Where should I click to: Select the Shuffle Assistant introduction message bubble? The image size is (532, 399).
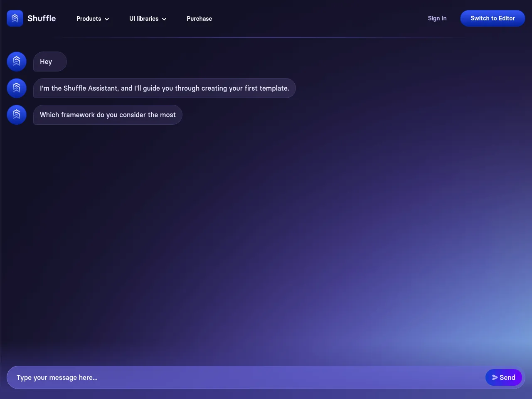tap(164, 88)
